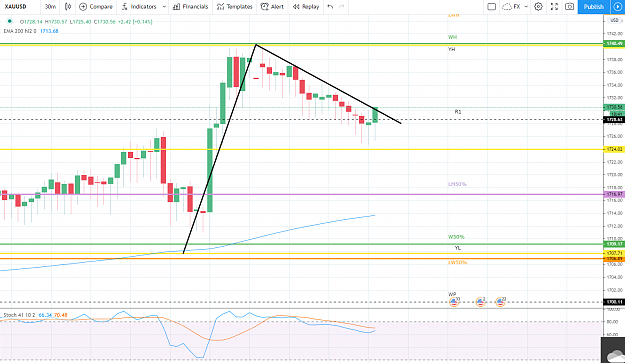Undo the last chart action
The width and height of the screenshot is (625, 363).
tap(330, 7)
